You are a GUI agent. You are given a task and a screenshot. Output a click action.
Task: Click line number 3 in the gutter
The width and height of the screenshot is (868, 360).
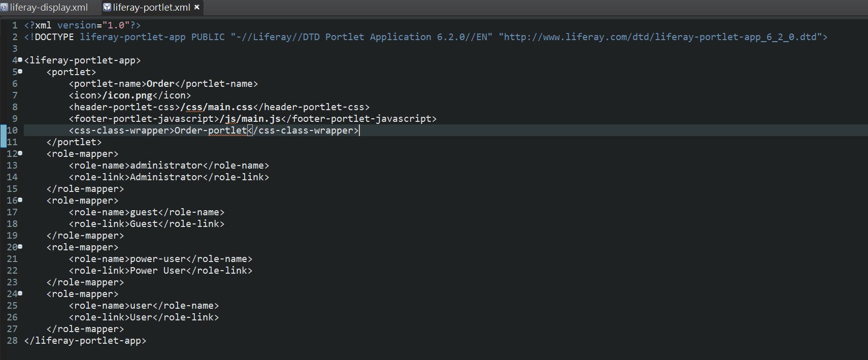[x=15, y=49]
